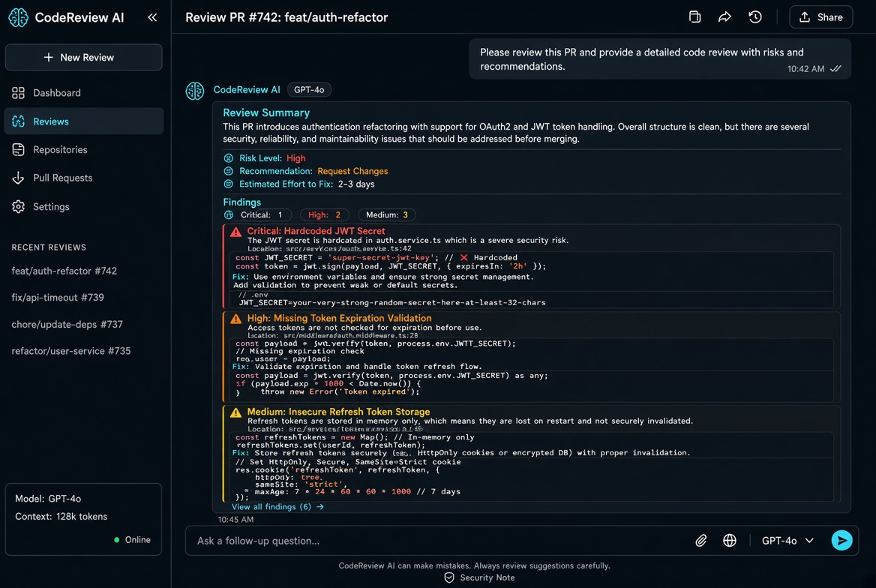Open Pull Requests page
Screen dimensions: 876x588
coord(62,178)
